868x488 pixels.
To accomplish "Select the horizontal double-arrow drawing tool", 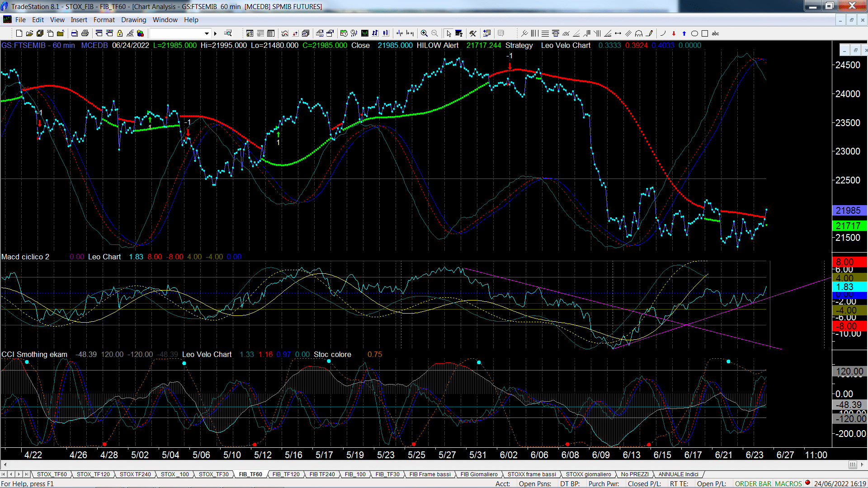I will coord(618,33).
